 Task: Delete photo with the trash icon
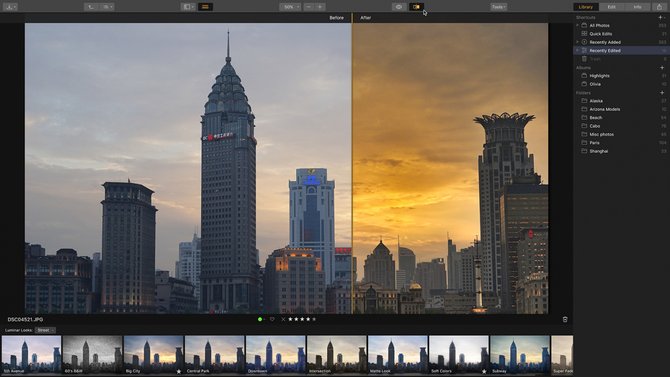565,319
